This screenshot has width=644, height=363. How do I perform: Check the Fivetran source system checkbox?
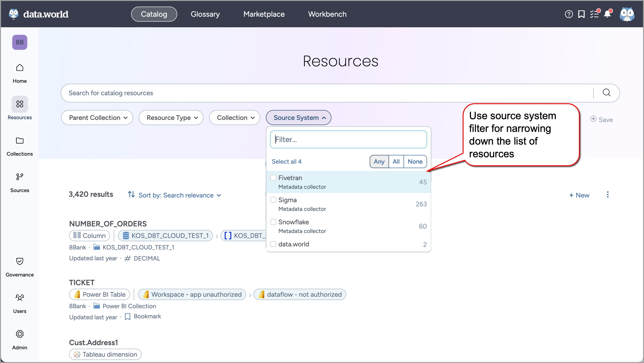tap(273, 178)
